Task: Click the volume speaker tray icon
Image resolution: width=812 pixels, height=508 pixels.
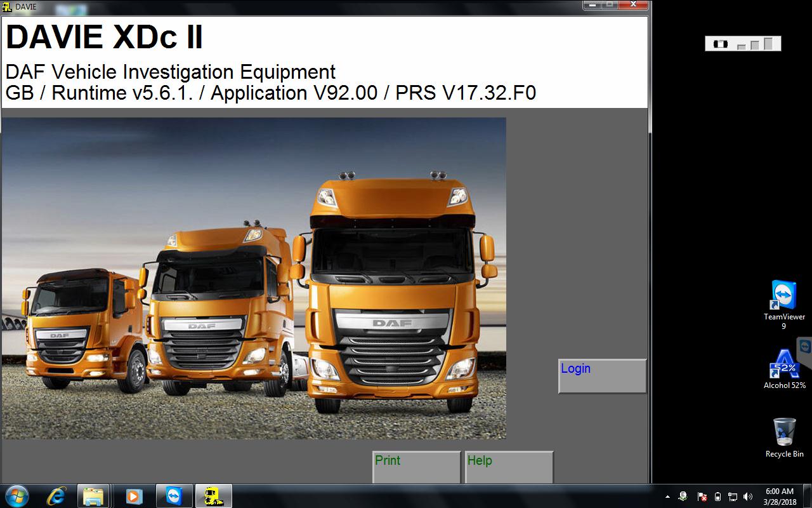Action: pos(748,497)
